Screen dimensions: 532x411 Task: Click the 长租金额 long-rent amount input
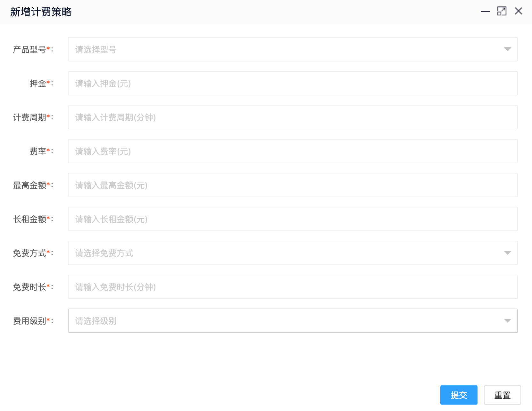pyautogui.click(x=293, y=219)
